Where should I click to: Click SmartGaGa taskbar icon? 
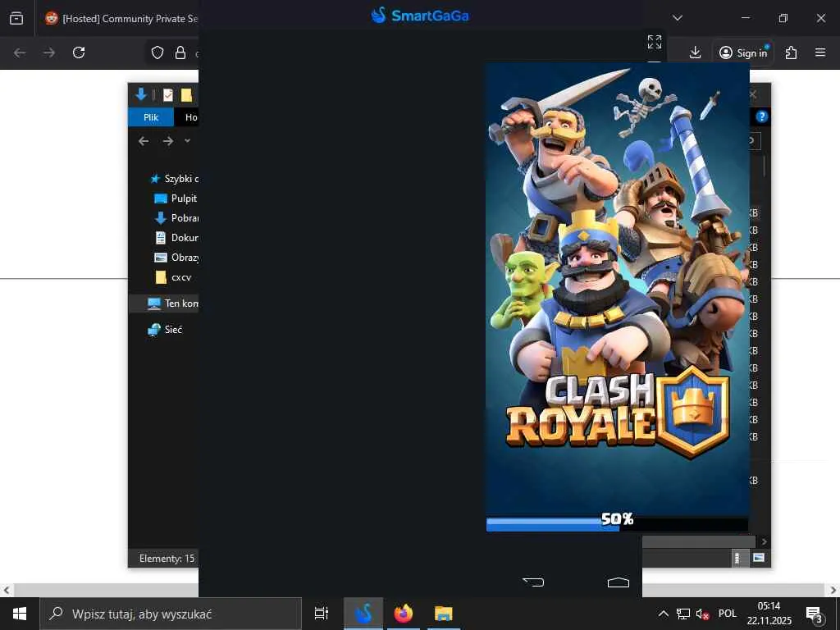tap(363, 614)
